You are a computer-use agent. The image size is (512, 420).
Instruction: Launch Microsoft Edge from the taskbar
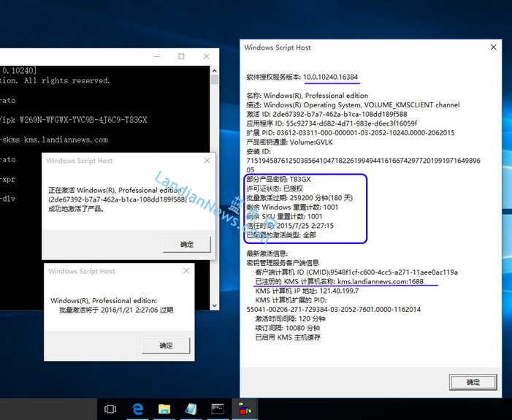coord(137,409)
